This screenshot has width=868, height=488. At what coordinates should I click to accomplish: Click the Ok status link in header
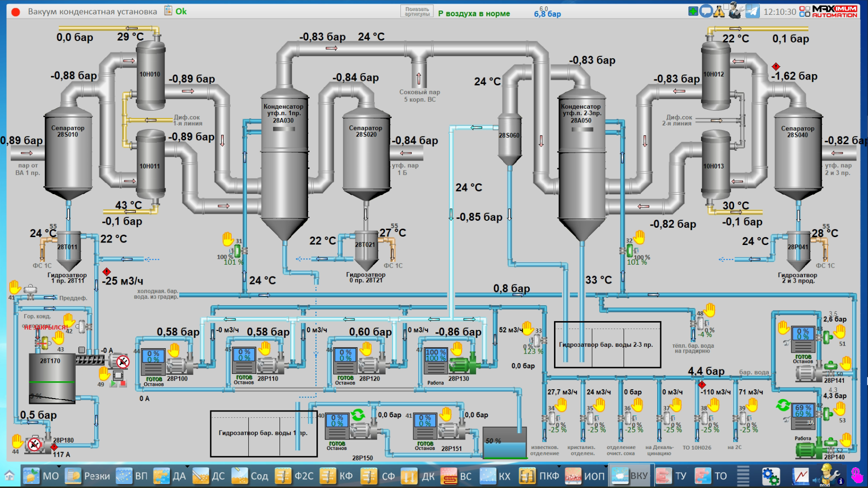click(181, 11)
